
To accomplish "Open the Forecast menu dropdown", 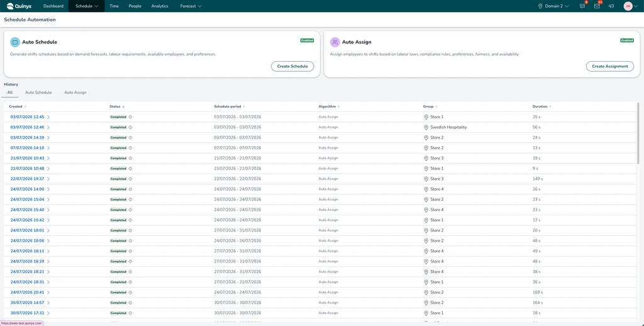I will coord(191,6).
